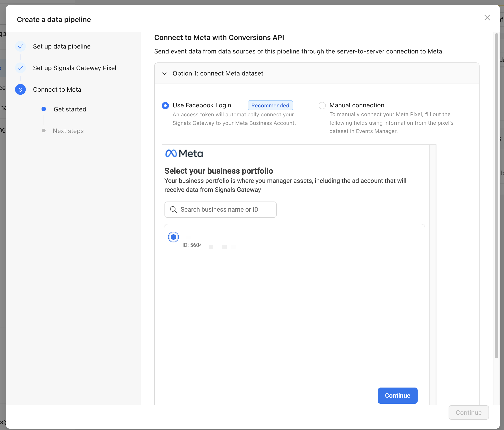
Task: Open the Connect to Meta step
Action: pos(57,90)
